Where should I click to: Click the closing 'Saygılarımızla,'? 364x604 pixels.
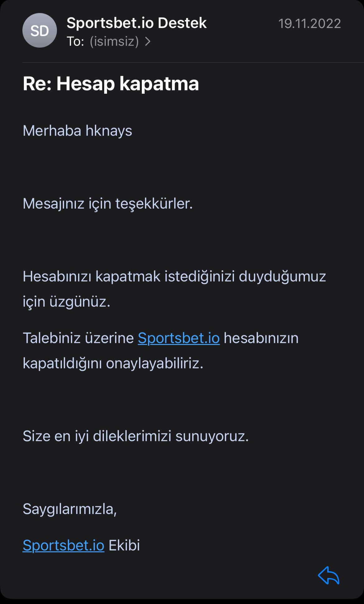click(x=70, y=509)
